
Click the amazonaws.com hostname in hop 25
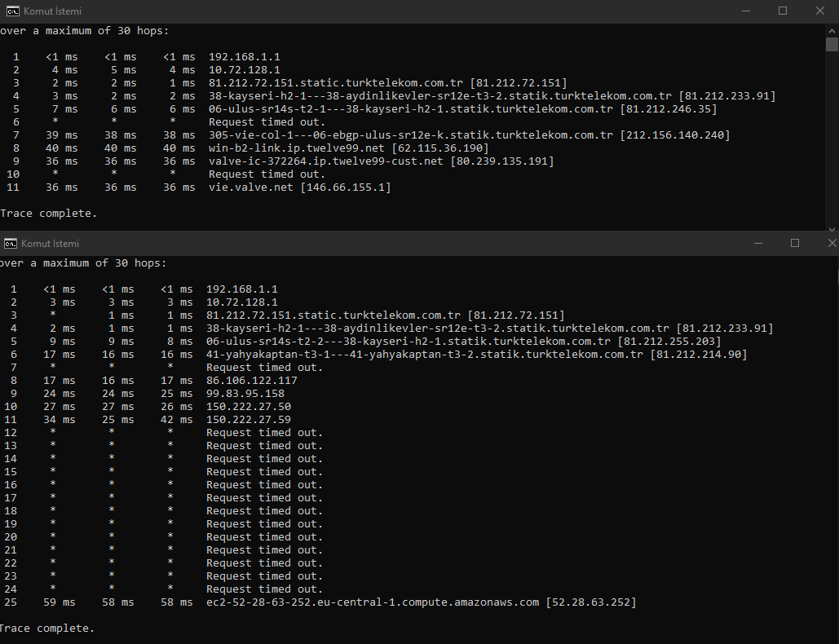(x=373, y=602)
